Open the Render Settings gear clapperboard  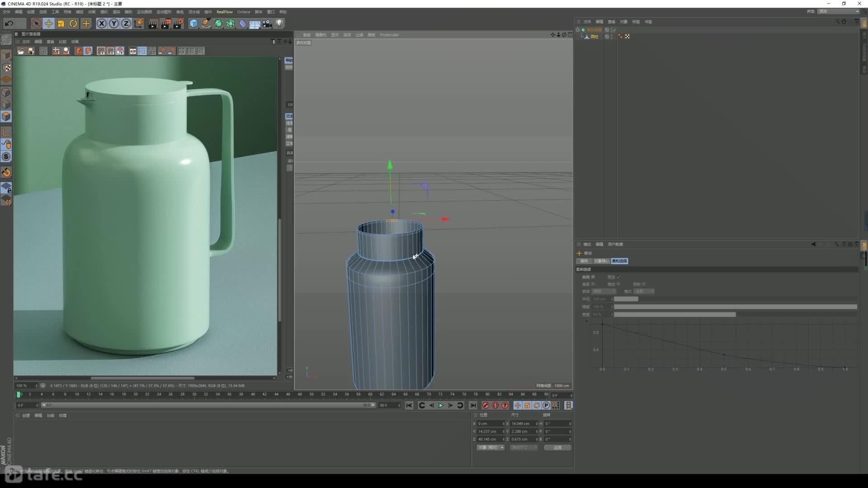coord(178,23)
